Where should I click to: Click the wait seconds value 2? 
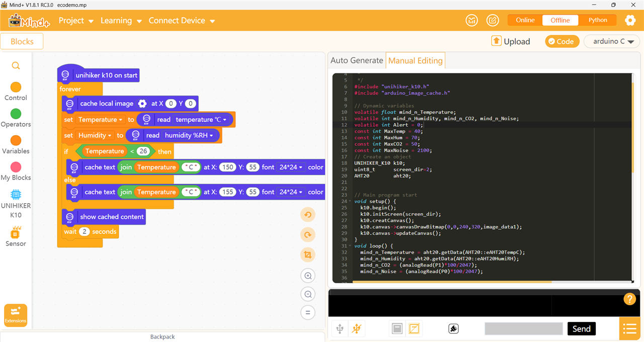click(x=84, y=232)
